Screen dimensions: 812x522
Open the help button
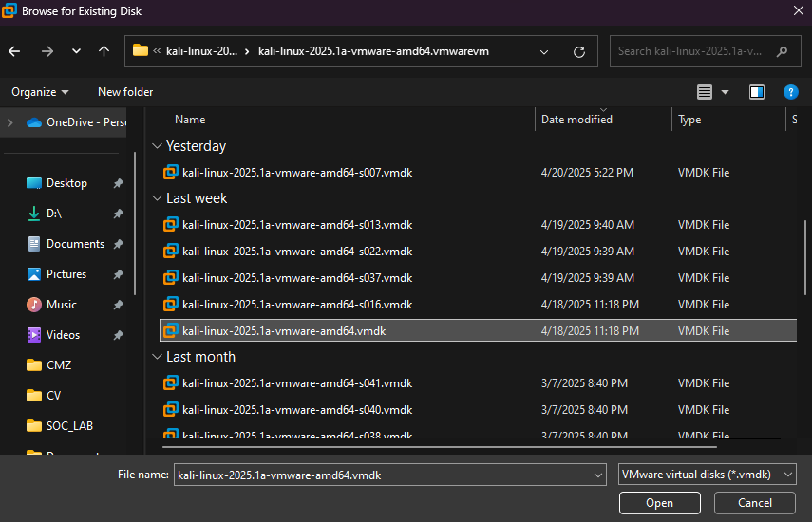tap(790, 92)
